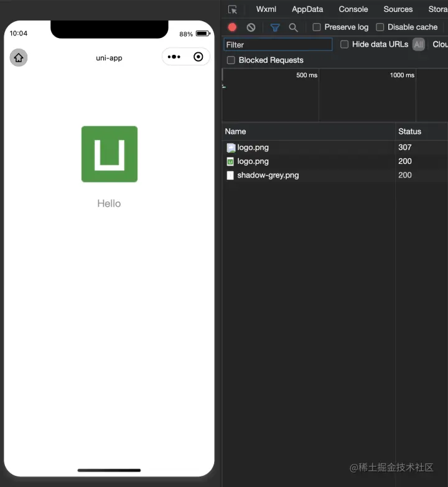The height and width of the screenshot is (487, 448).
Task: Click the element inspector cursor icon
Action: pos(232,9)
